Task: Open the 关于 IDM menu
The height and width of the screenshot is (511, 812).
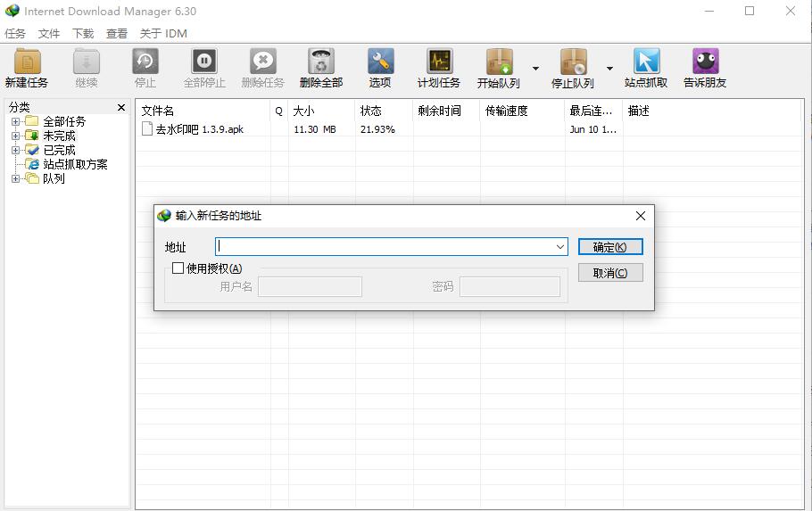Action: coord(163,34)
